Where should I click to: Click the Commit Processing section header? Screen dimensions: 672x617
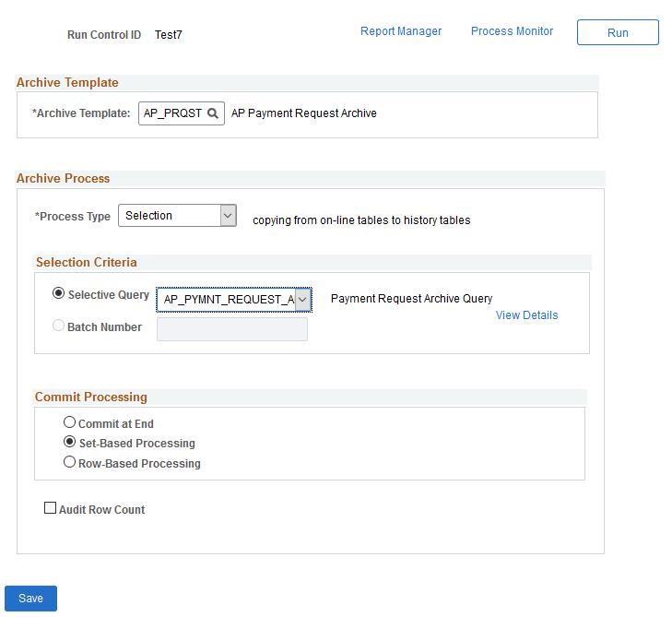coord(91,397)
